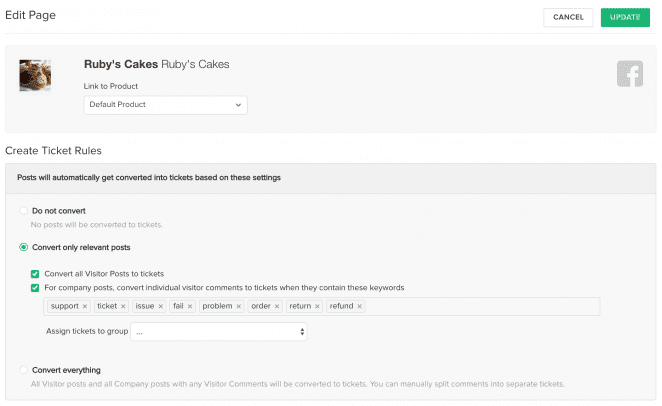The width and height of the screenshot is (662, 406).
Task: Remove the "support" keyword tag
Action: pyautogui.click(x=85, y=306)
